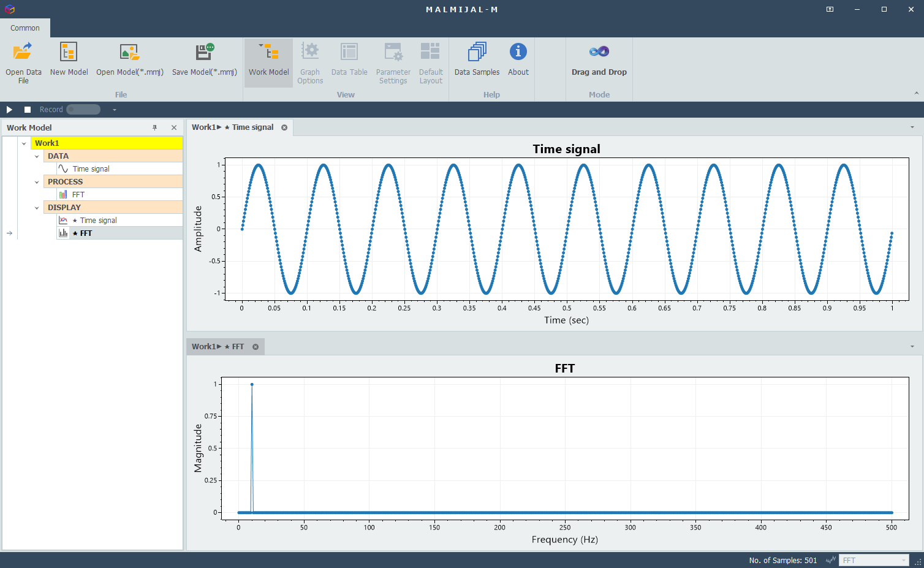The height and width of the screenshot is (568, 924).
Task: Switch to the Common ribbon tab
Action: tap(25, 28)
